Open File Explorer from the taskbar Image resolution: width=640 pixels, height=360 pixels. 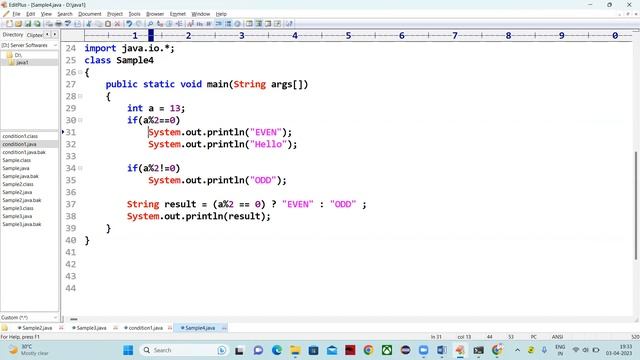(x=295, y=350)
